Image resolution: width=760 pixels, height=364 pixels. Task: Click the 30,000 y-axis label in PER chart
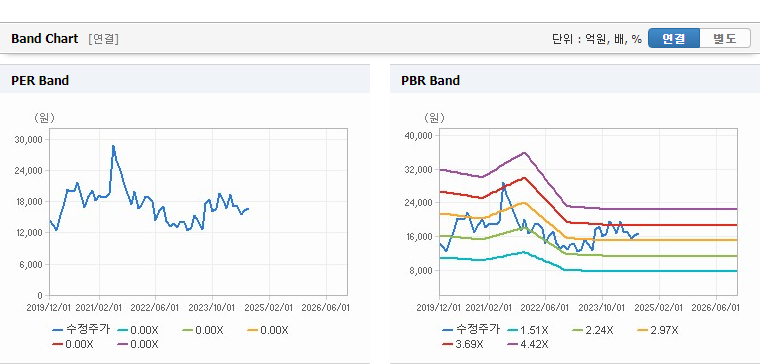30,140
